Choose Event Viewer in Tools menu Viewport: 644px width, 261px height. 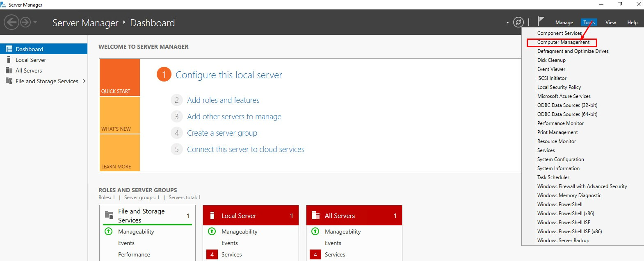551,69
